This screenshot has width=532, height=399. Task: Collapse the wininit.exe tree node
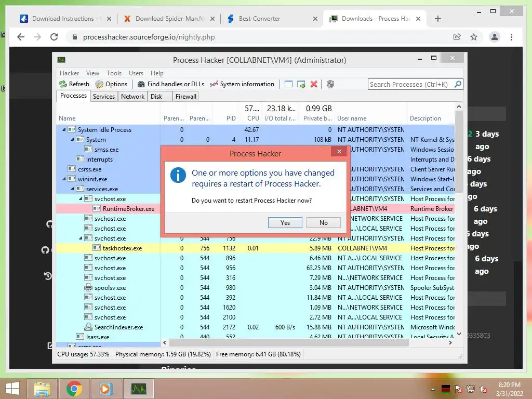(64, 179)
